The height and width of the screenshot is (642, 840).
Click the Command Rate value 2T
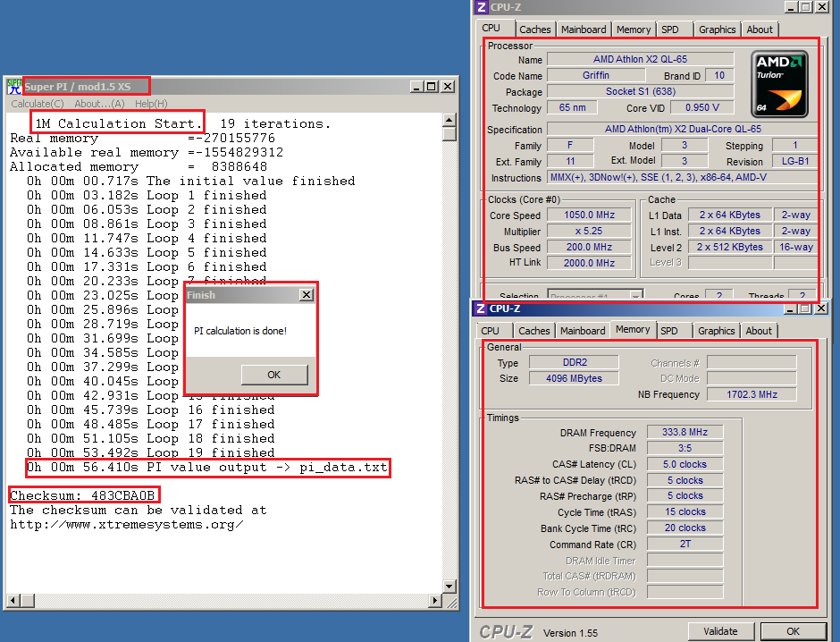tap(685, 544)
